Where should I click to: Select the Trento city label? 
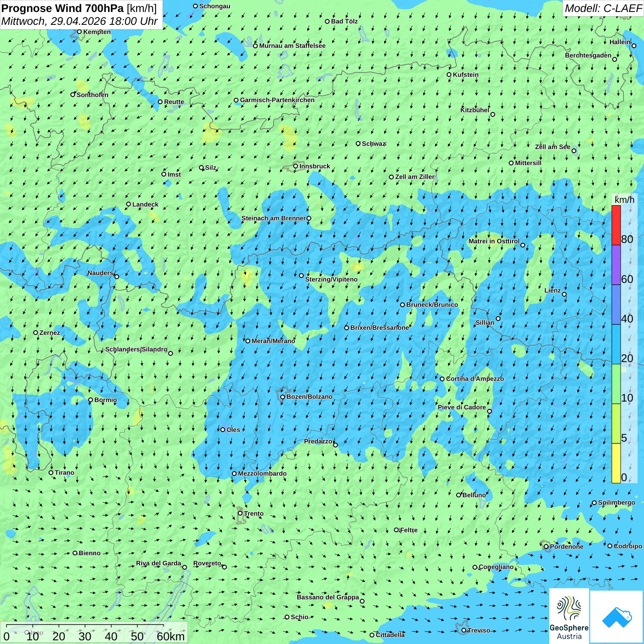pyautogui.click(x=253, y=513)
